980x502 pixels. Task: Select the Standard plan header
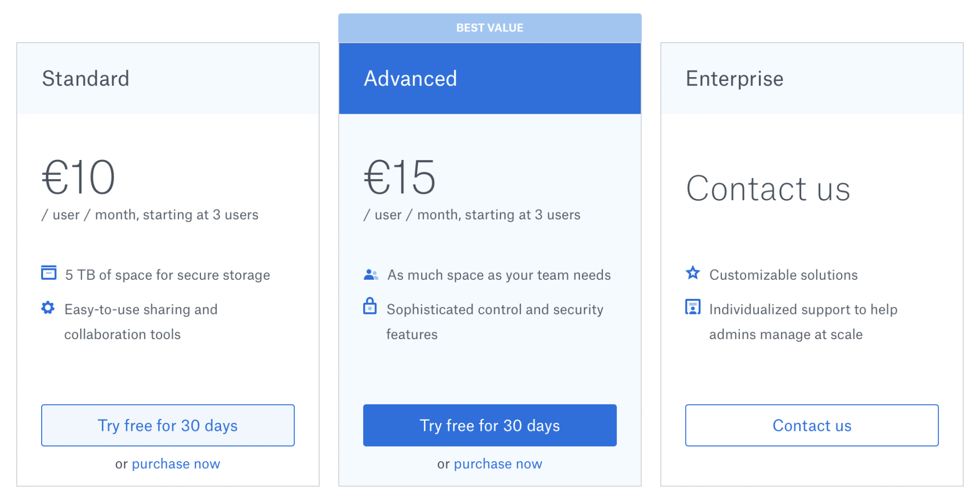(87, 78)
